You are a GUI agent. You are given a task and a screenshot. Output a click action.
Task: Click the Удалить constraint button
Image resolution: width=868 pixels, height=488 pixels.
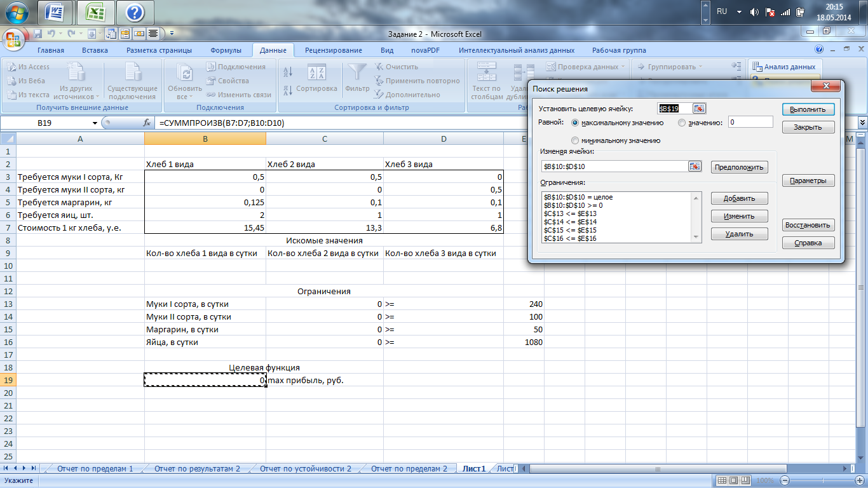click(740, 234)
